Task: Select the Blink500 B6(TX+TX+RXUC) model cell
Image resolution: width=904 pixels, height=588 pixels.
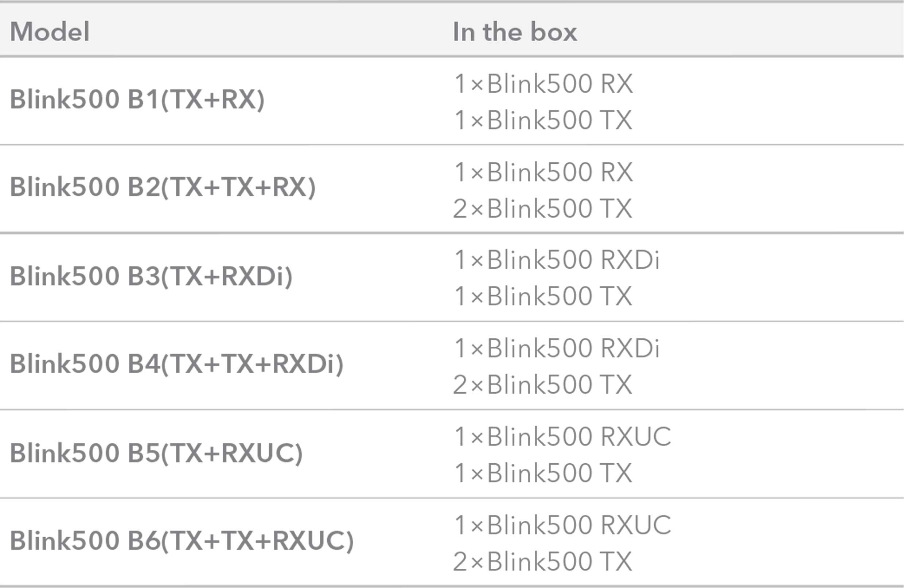Action: [x=182, y=541]
